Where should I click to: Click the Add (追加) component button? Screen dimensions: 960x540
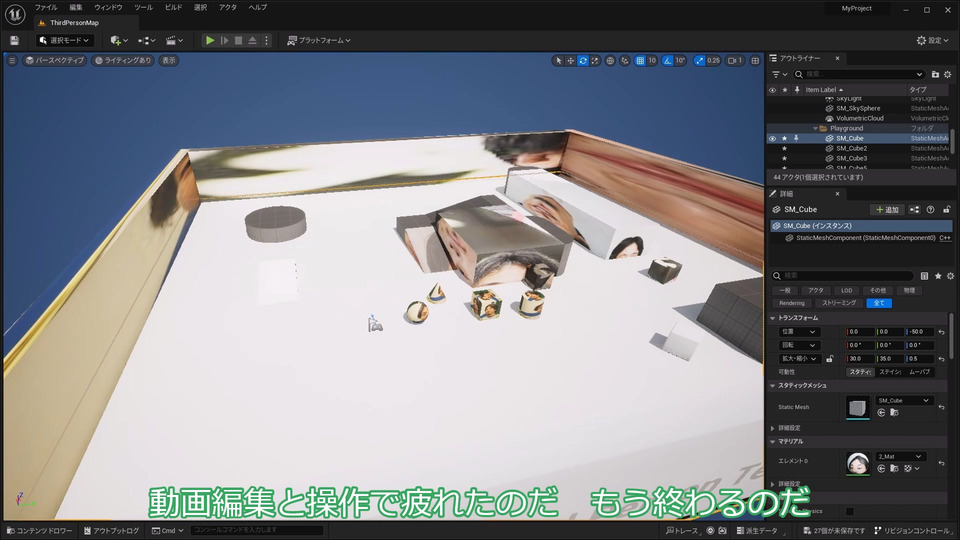pyautogui.click(x=887, y=209)
